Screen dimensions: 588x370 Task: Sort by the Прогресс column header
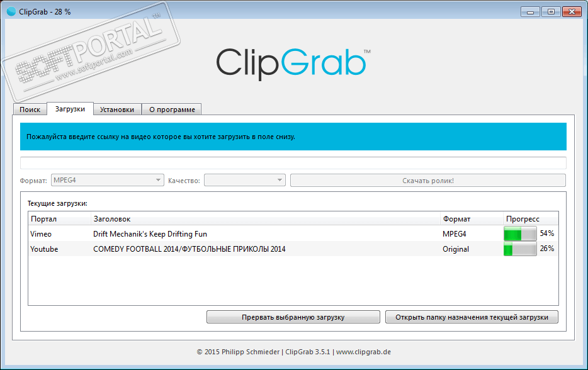(531, 218)
